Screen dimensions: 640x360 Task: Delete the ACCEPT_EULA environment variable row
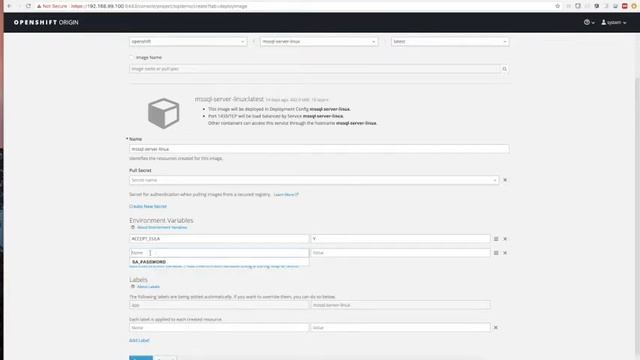tap(505, 239)
